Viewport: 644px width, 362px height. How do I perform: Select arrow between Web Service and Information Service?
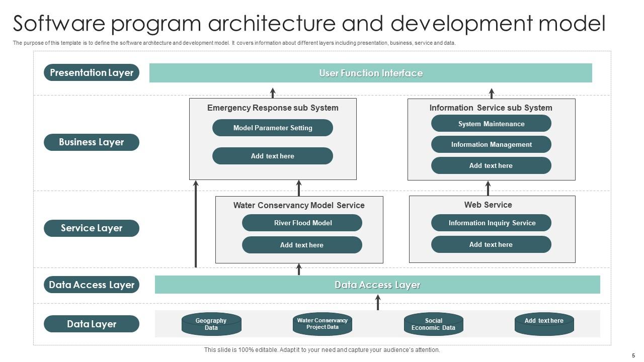(x=488, y=188)
